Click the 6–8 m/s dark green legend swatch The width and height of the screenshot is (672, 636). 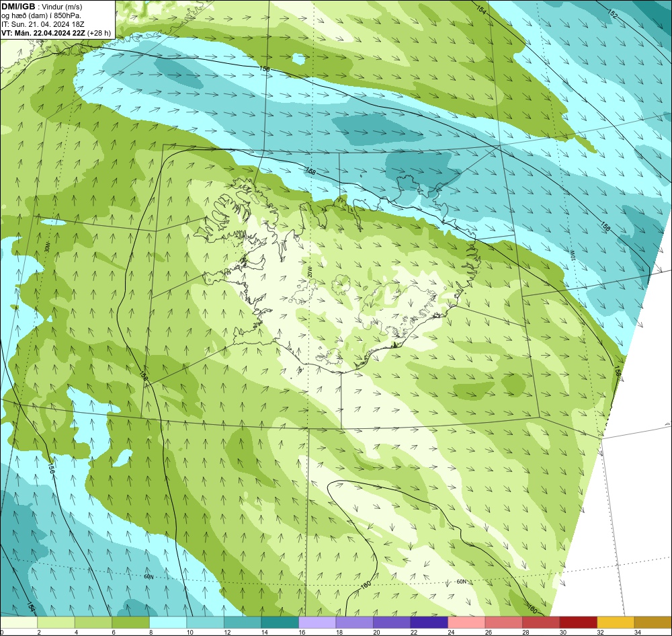(131, 623)
